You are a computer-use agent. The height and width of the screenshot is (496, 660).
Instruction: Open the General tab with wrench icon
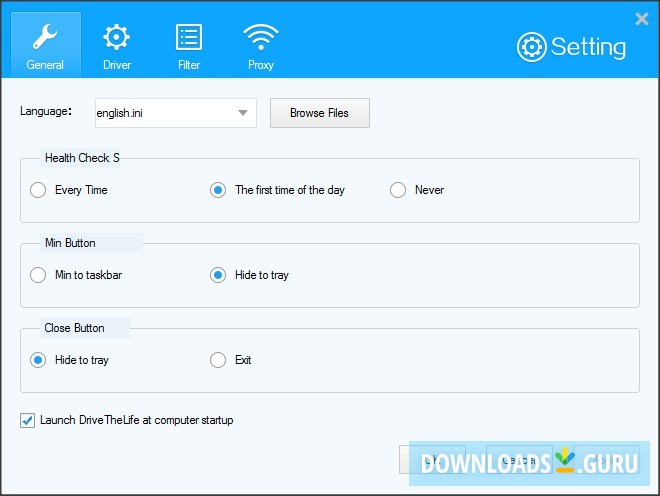45,45
